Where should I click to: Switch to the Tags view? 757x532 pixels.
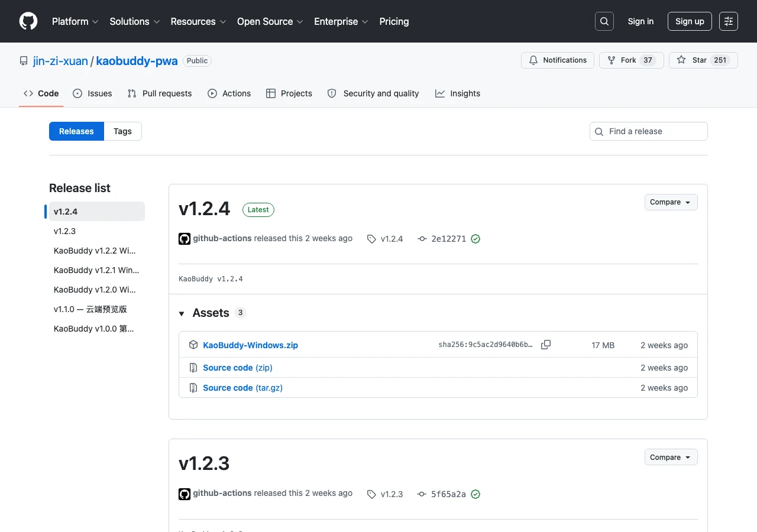[x=122, y=131]
